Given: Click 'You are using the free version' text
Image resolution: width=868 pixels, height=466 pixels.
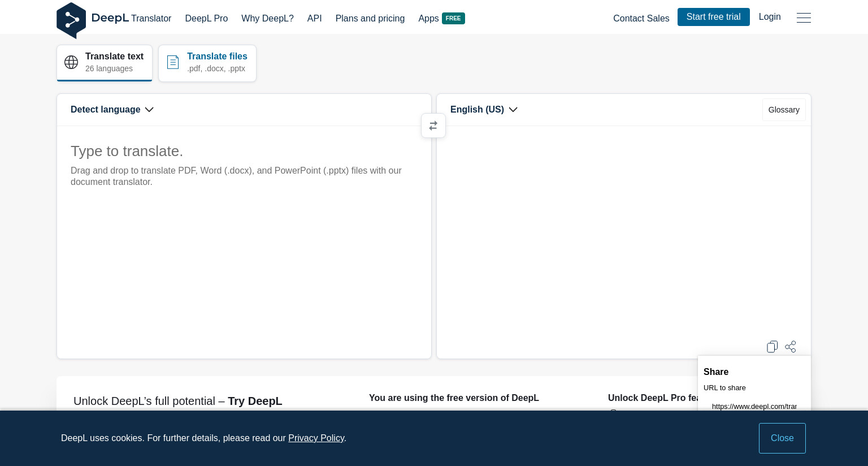Looking at the screenshot, I should pyautogui.click(x=454, y=398).
